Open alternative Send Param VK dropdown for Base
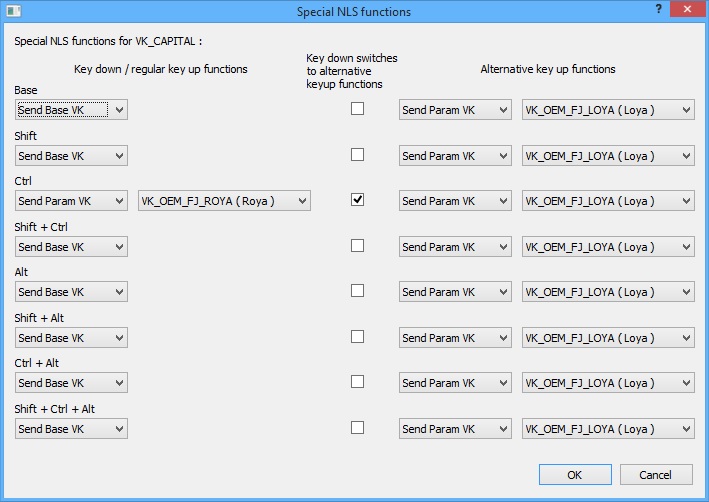Viewport: 709px width, 502px height. [455, 110]
